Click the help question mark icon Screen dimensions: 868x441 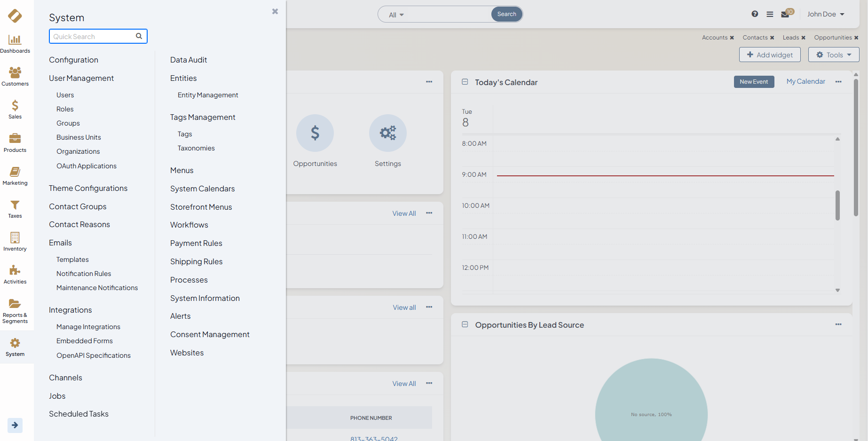(x=755, y=14)
